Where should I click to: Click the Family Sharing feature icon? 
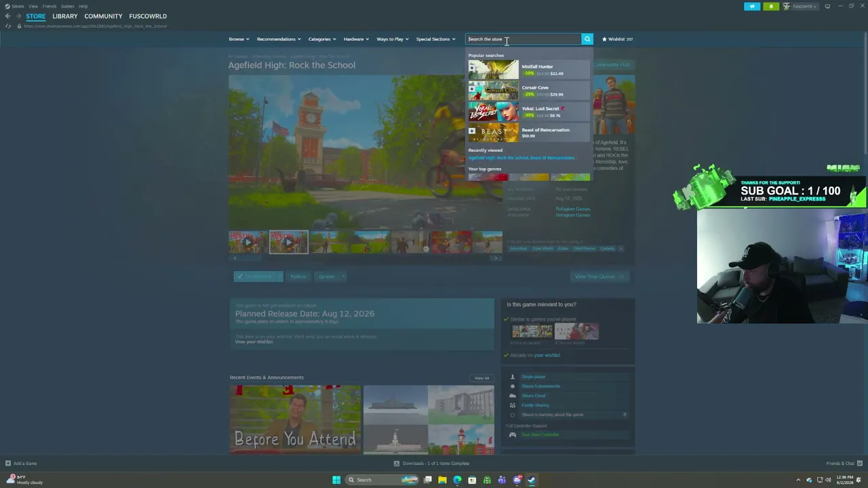513,405
